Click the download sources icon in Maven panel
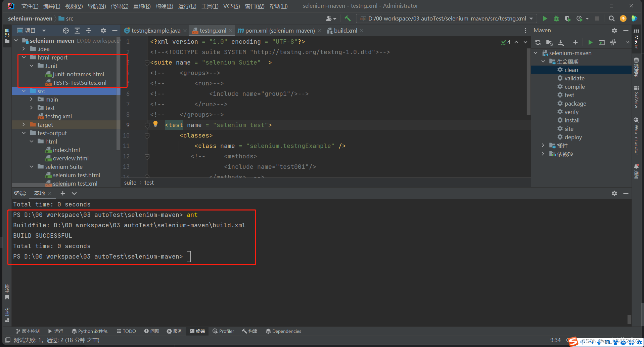Image resolution: width=644 pixels, height=347 pixels. pos(561,42)
